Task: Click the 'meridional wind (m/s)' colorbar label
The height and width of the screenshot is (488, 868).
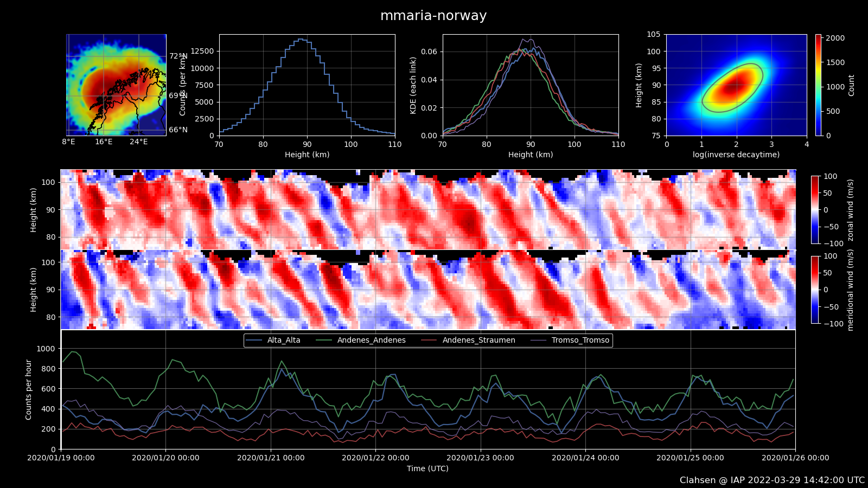Action: [x=850, y=290]
